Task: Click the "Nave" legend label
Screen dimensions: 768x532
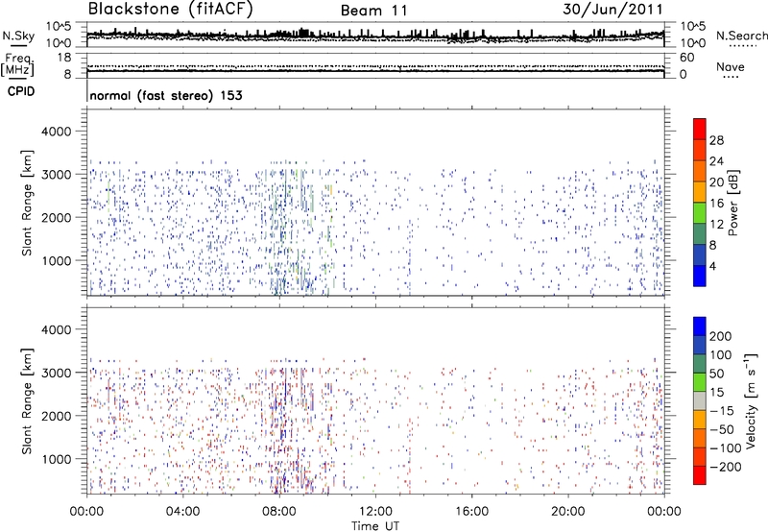Action: (730, 67)
